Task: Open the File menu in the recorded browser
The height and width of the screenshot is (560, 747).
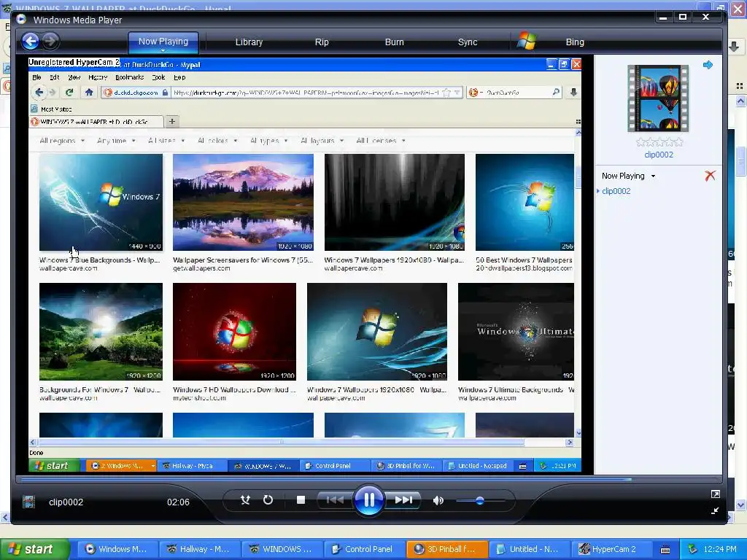Action: point(36,77)
